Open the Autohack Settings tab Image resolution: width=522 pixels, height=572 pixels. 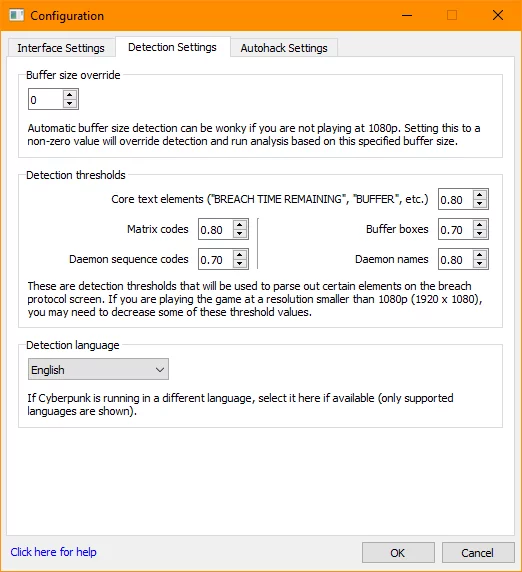284,48
